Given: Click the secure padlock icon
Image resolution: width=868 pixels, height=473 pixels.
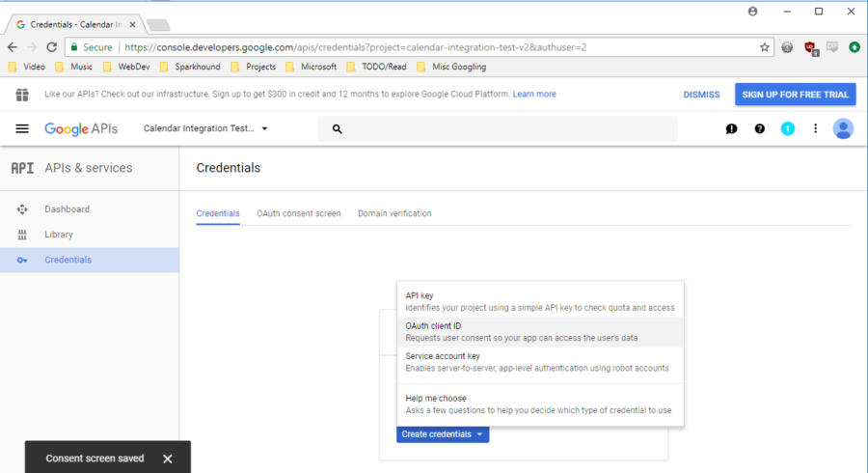Looking at the screenshot, I should coord(74,47).
